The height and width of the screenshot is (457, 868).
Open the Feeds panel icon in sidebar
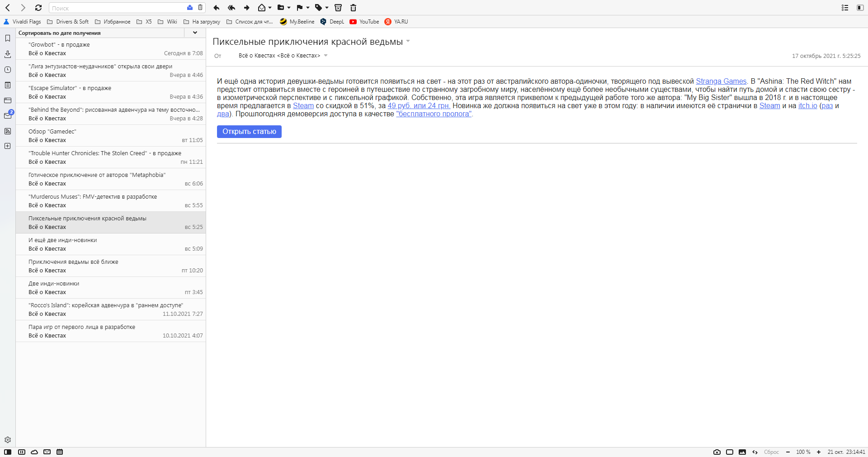(x=8, y=131)
